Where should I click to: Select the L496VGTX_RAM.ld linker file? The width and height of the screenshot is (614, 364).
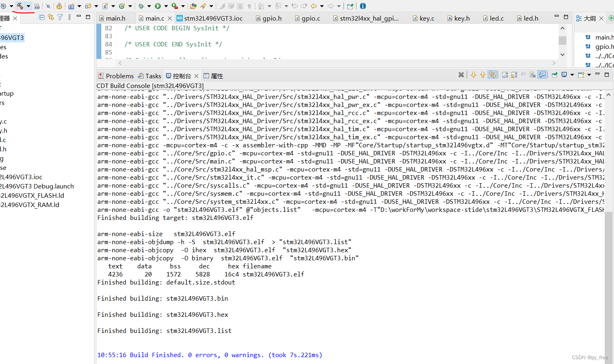tap(29, 205)
